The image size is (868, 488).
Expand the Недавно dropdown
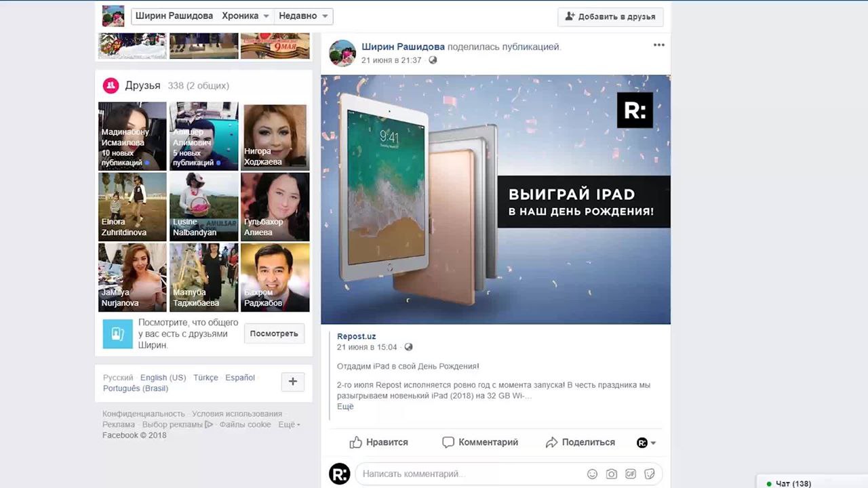coord(304,16)
